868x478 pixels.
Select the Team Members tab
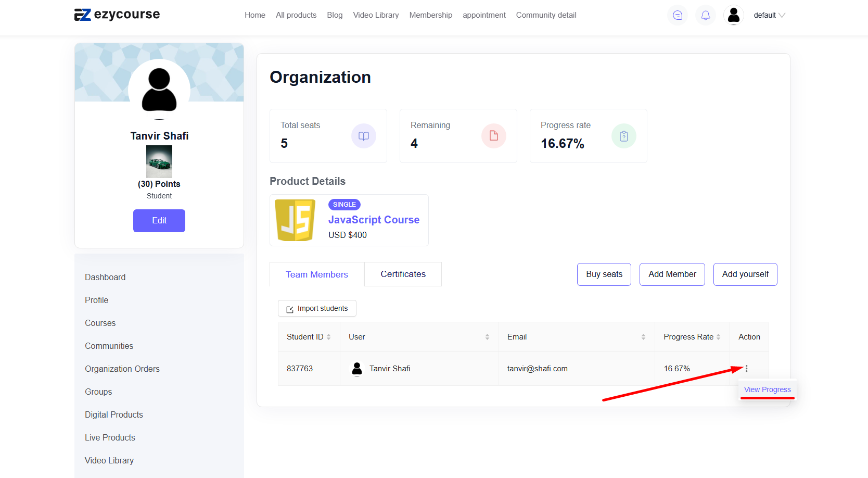coord(316,274)
